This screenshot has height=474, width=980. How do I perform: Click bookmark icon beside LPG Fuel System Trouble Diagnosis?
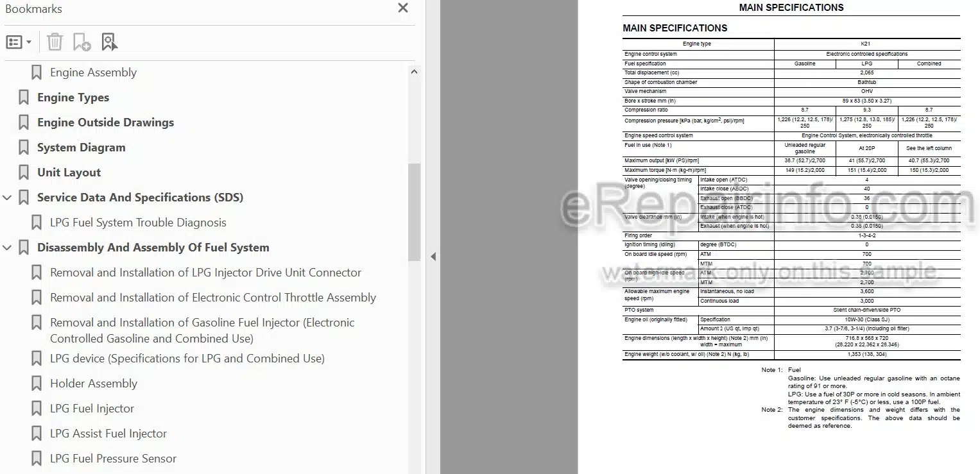coord(37,223)
